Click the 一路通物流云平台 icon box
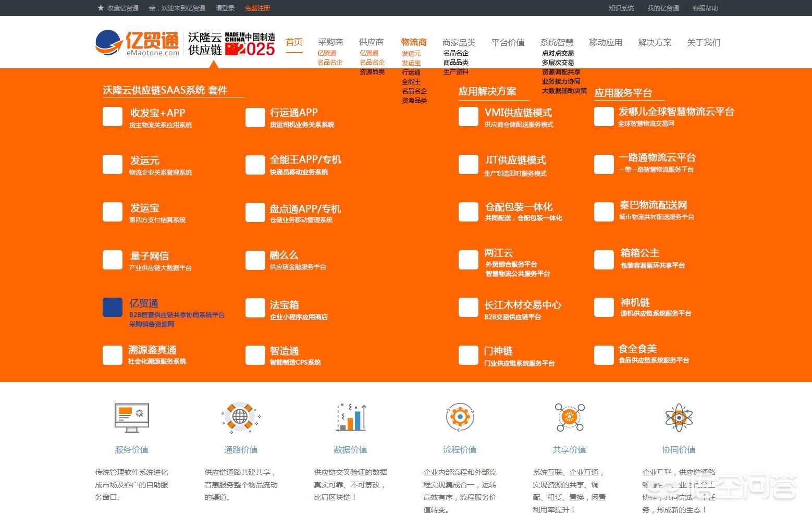 click(x=604, y=164)
